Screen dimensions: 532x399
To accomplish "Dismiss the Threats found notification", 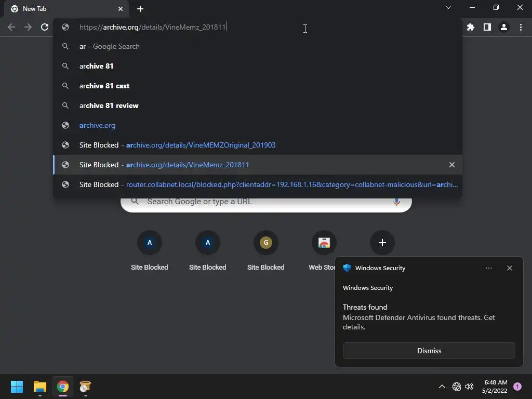I will [x=429, y=351].
